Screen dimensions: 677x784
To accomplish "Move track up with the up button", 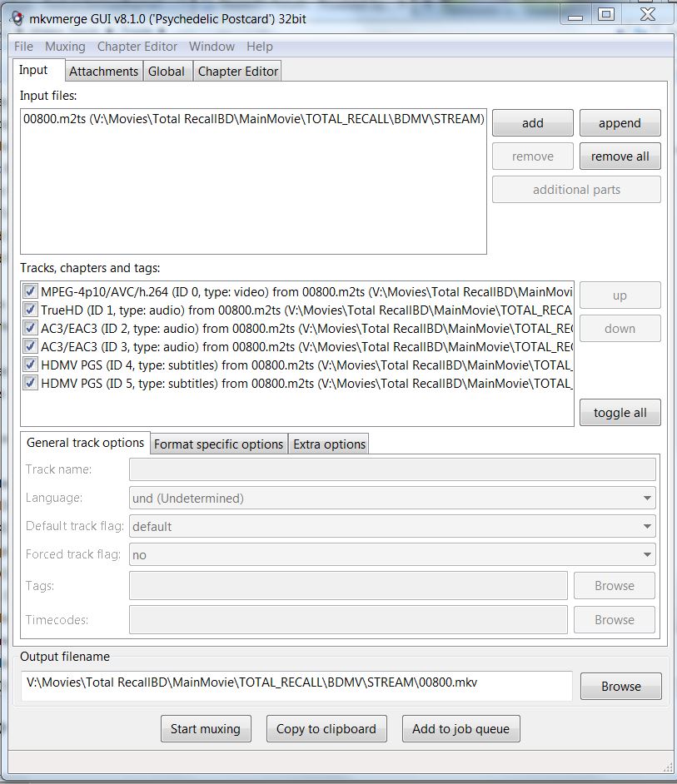I will [x=620, y=295].
